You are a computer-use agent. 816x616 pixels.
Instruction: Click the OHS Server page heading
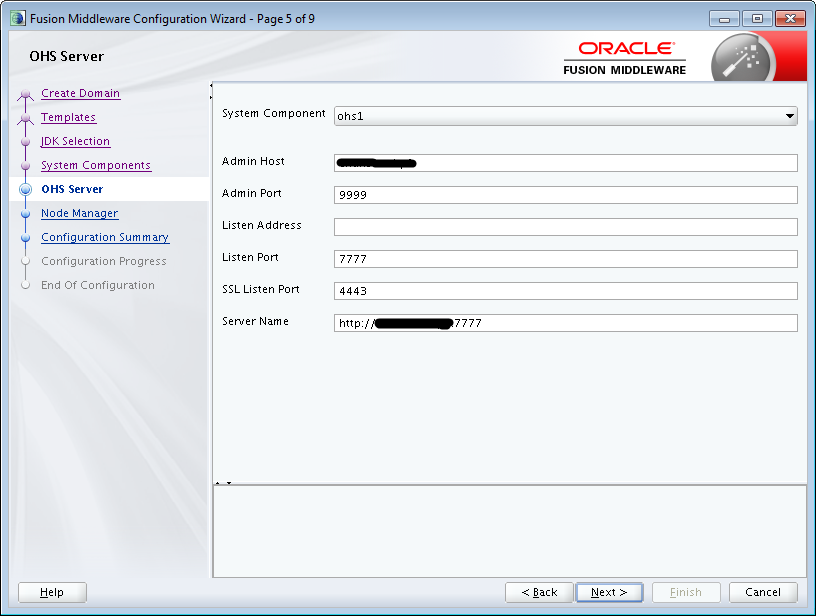[x=67, y=56]
